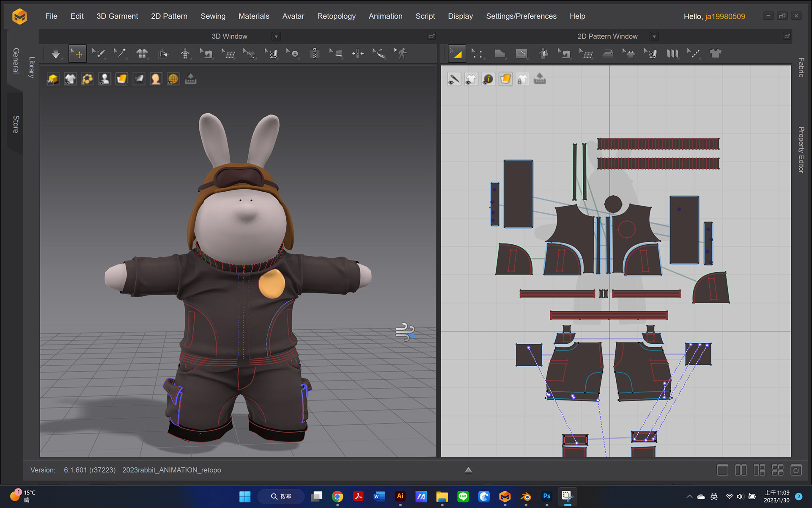Toggle the monochrome garment surface display
This screenshot has height=508, width=812.
pos(139,79)
